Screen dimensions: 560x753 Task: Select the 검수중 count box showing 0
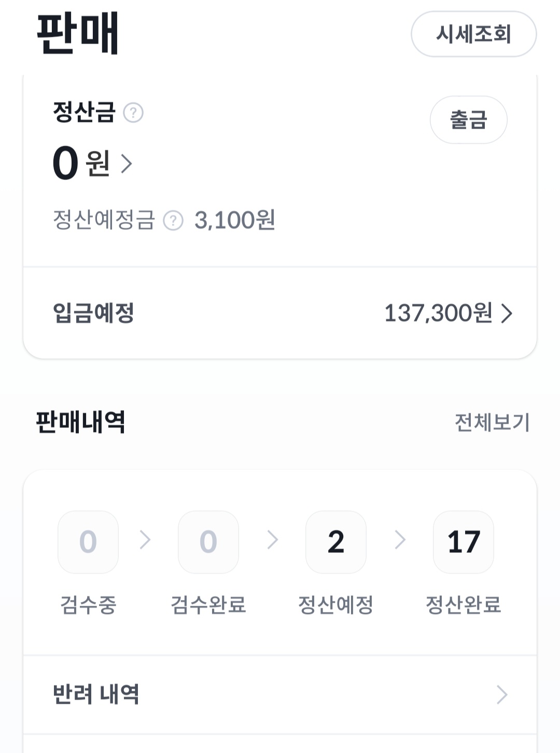coord(88,542)
